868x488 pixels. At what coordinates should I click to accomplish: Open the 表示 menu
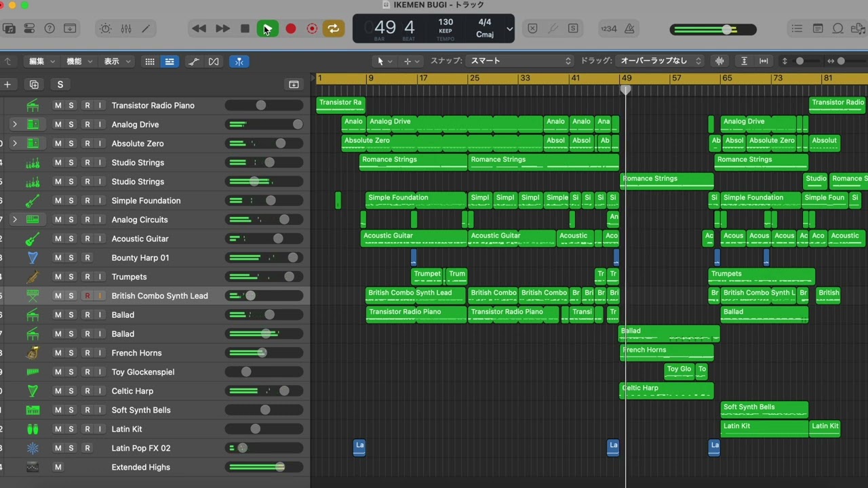117,61
